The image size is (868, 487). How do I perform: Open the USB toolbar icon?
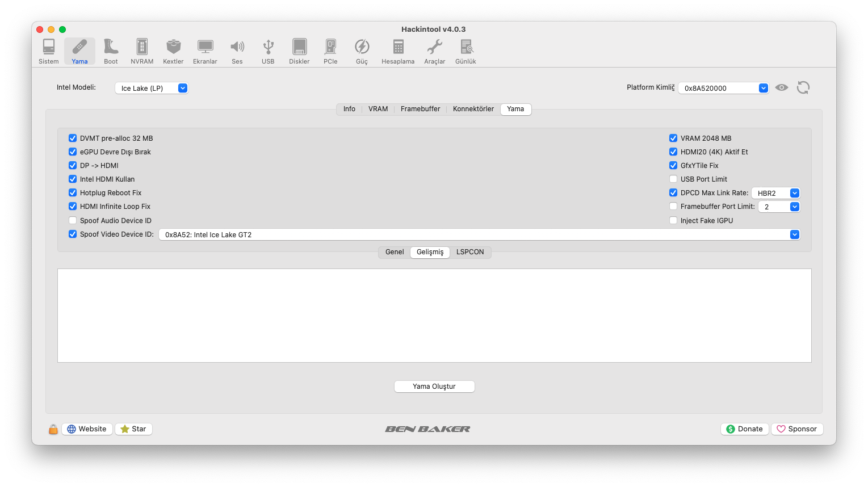[268, 51]
